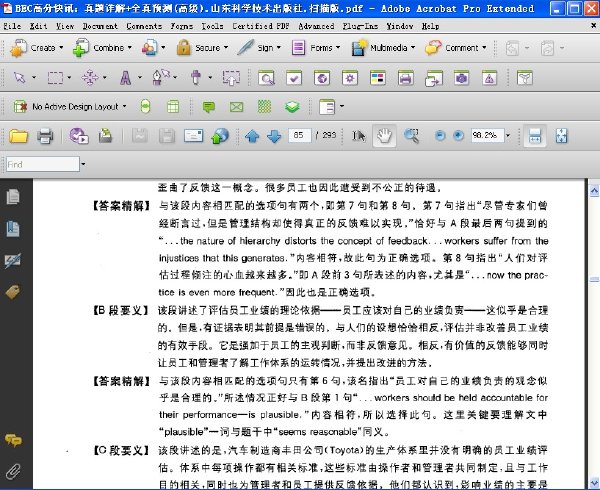Select the text touch-up A tool
The width and height of the screenshot is (600, 490).
[126, 78]
